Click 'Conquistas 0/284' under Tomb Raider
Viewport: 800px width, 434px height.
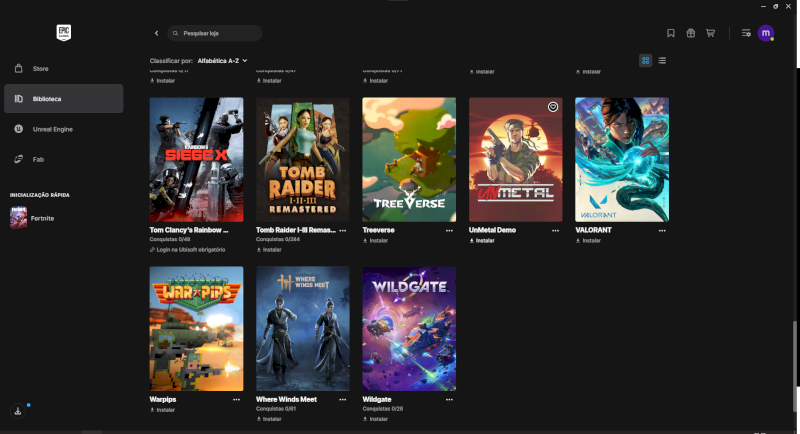[x=278, y=239]
